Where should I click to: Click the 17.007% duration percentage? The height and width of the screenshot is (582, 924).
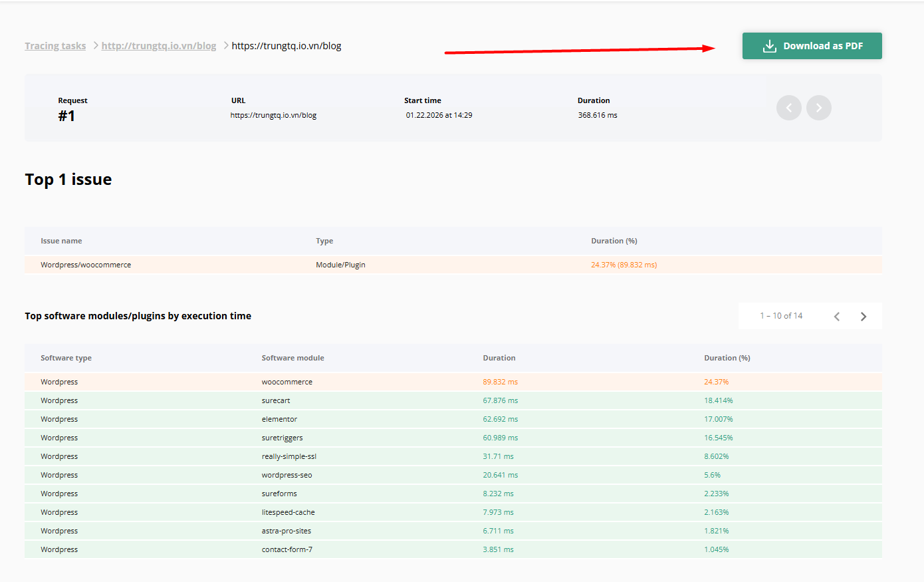[x=719, y=419]
